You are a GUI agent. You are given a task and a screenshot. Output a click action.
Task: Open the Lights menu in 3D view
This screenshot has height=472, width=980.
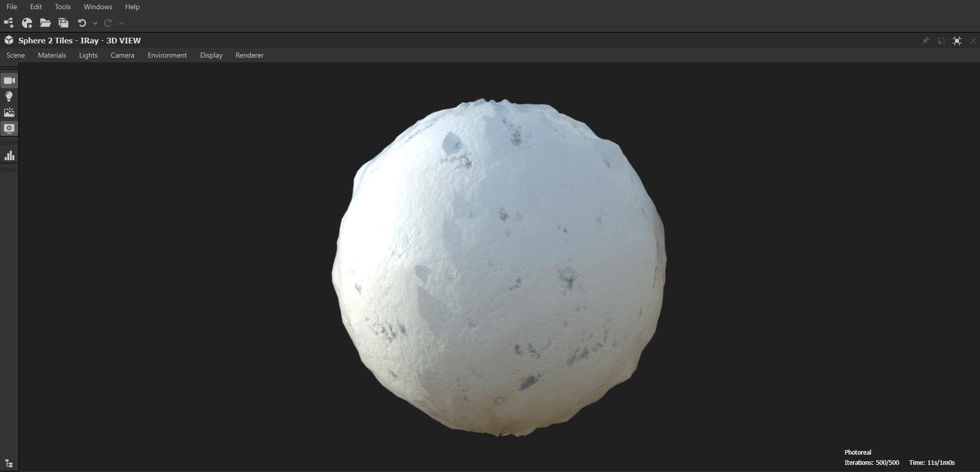pos(88,55)
